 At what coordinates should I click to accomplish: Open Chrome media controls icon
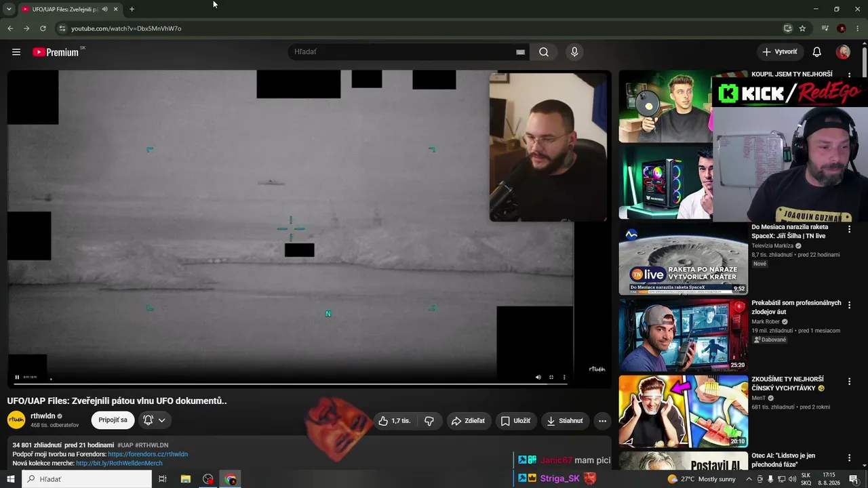point(825,28)
